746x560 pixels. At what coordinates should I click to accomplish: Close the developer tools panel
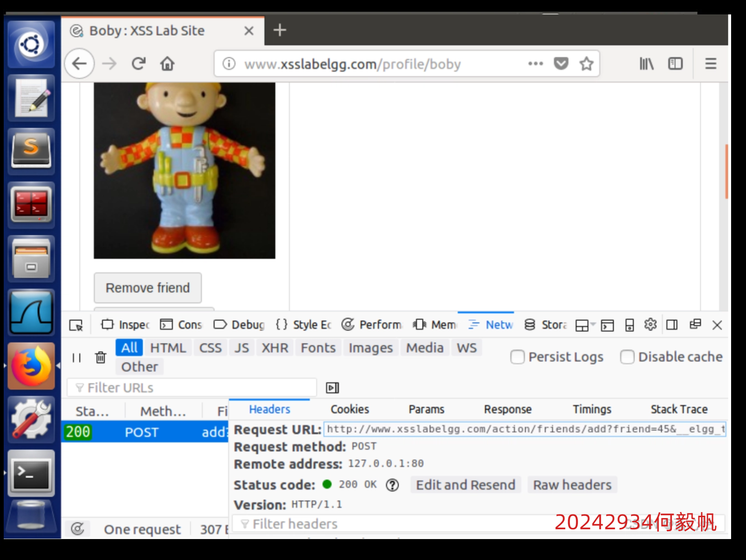[x=717, y=325]
